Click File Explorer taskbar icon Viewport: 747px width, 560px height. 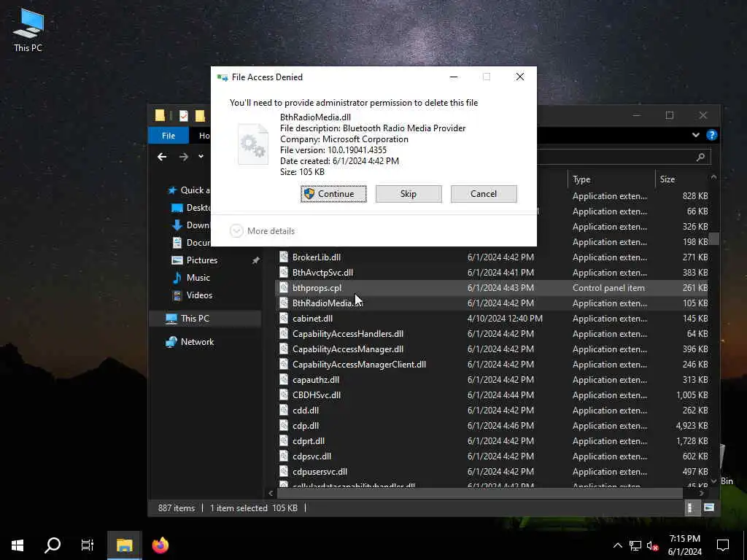click(x=124, y=545)
